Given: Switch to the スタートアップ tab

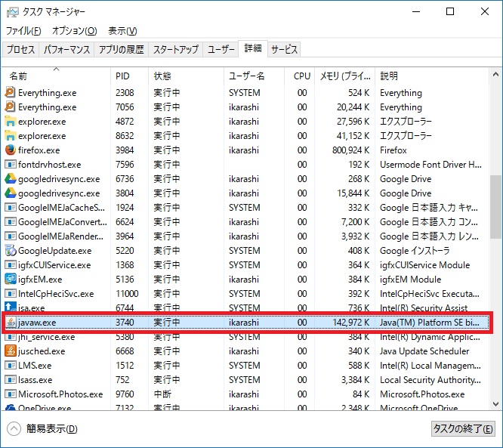Looking at the screenshot, I should (x=176, y=49).
